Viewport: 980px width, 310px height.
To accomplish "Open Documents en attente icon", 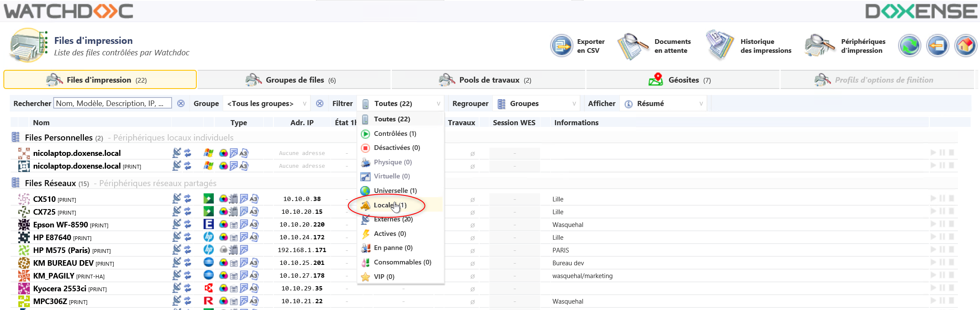I will point(632,46).
